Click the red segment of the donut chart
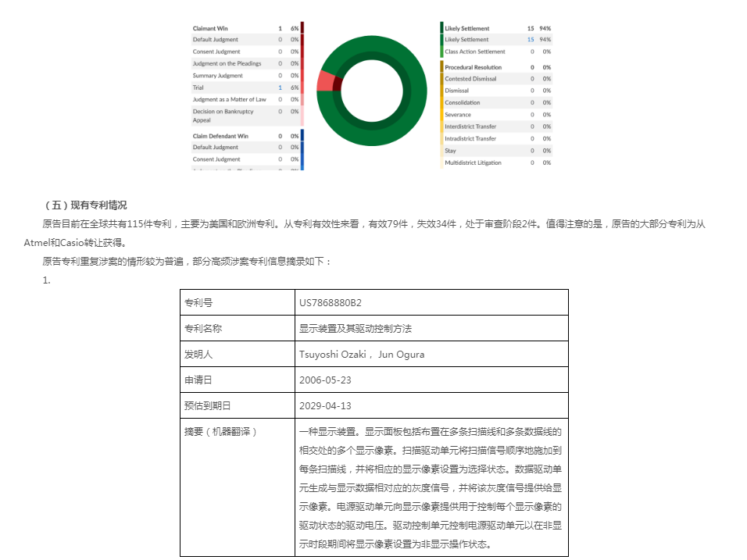 pos(325,82)
